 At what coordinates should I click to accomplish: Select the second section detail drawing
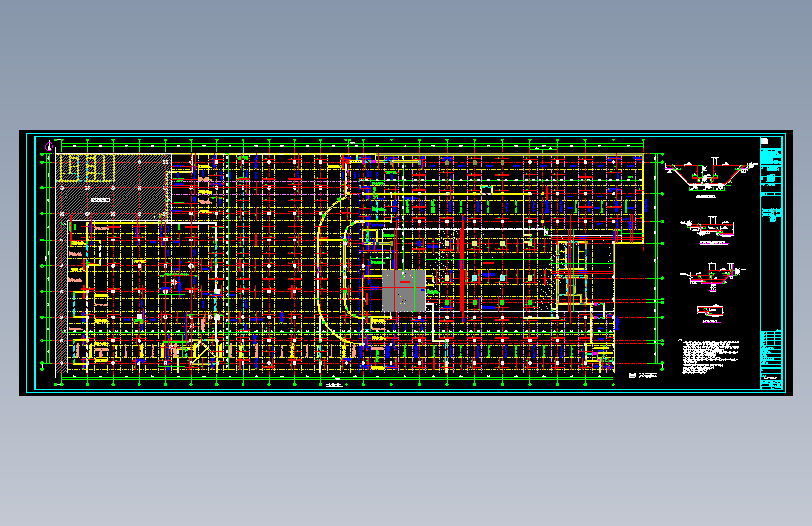coord(708,230)
